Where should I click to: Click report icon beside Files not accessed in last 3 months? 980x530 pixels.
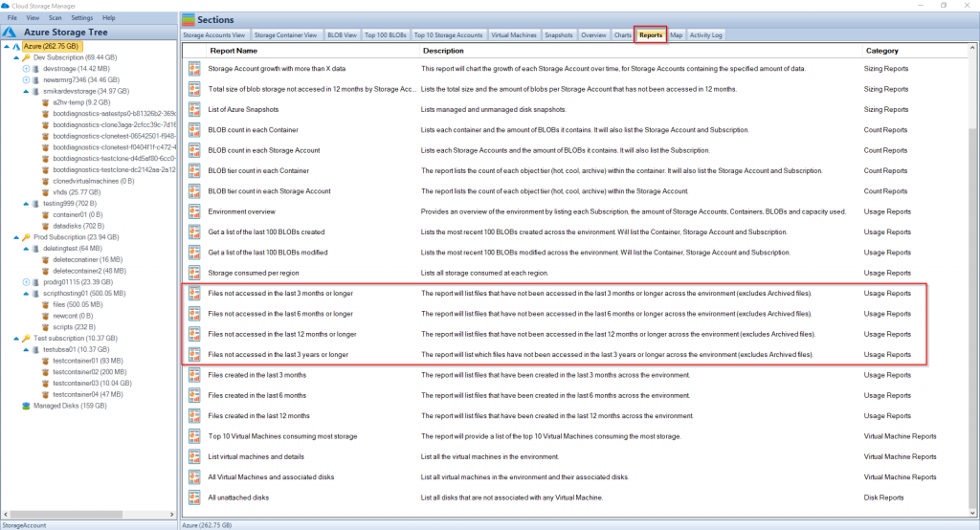(194, 293)
